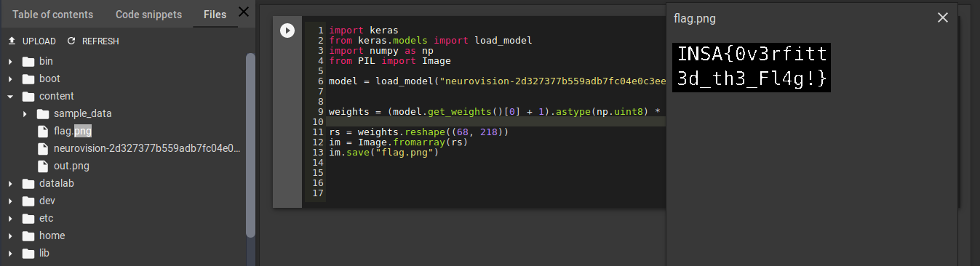
Task: Expand the datalab folder arrow
Action: pyautogui.click(x=10, y=184)
